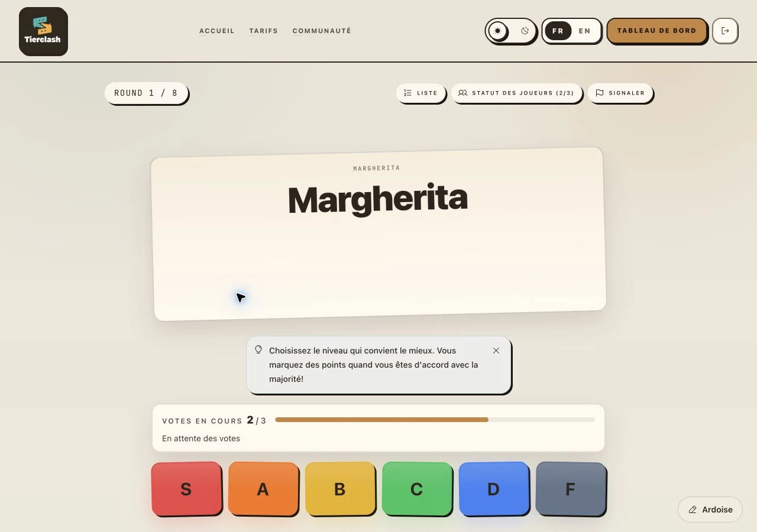Open the Liste view

pos(420,93)
